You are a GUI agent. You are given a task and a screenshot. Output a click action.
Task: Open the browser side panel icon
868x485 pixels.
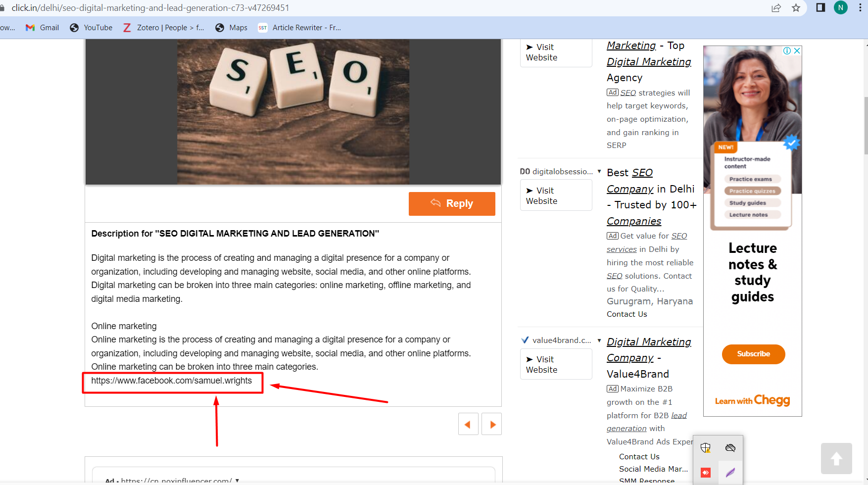820,8
